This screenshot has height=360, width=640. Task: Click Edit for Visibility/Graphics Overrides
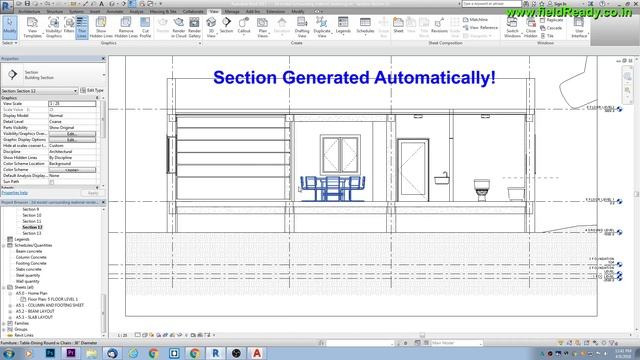click(x=72, y=133)
